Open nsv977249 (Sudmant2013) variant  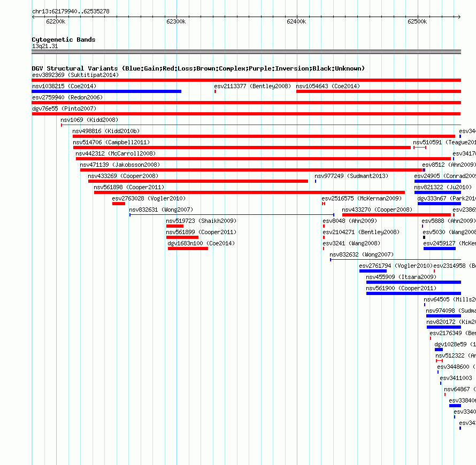(351, 176)
